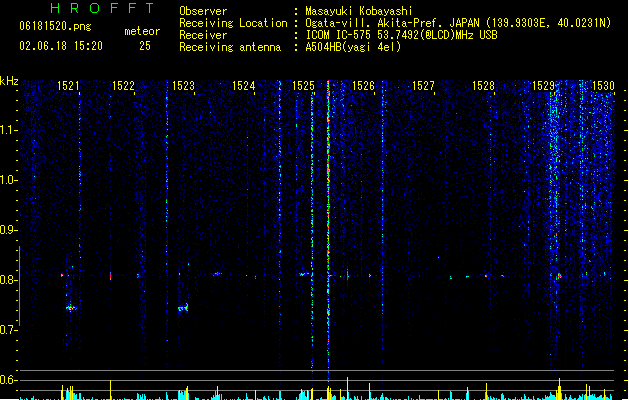Click the red echo at 0.8 kHz near 1522
Image resolution: width=629 pixels, height=400 pixels.
[x=111, y=276]
